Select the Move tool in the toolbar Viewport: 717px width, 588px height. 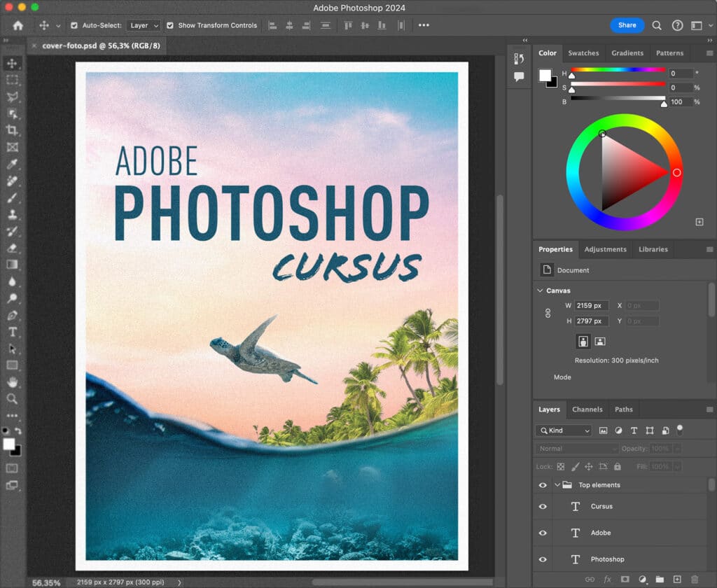pos(13,63)
